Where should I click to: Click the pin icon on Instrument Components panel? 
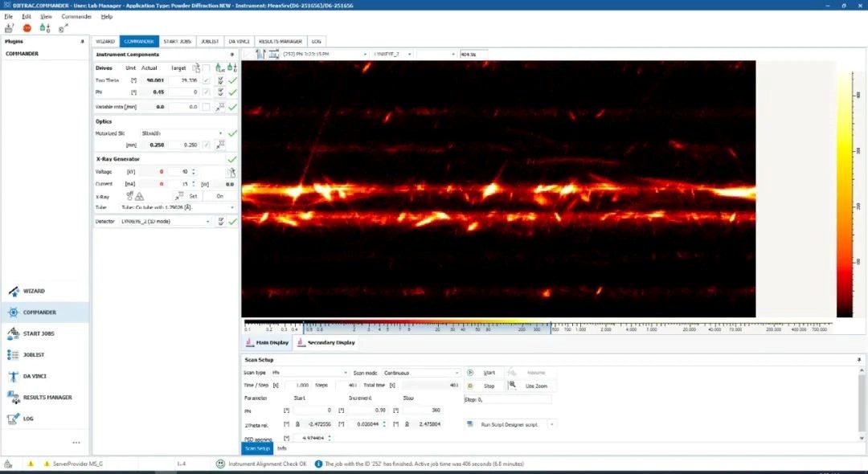click(x=231, y=55)
